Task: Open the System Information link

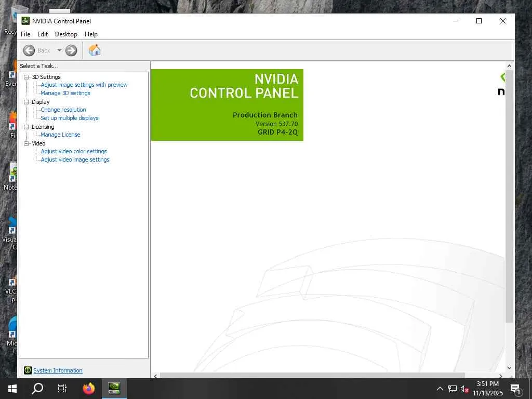Action: [x=58, y=370]
